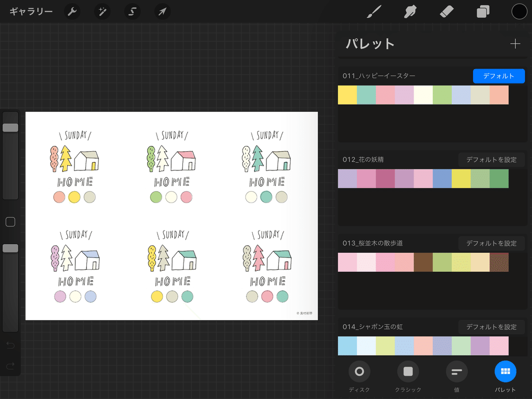This screenshot has width=532, height=399.
Task: Pick yellow swatch in 012_花の妖精 palette
Action: pos(461,179)
